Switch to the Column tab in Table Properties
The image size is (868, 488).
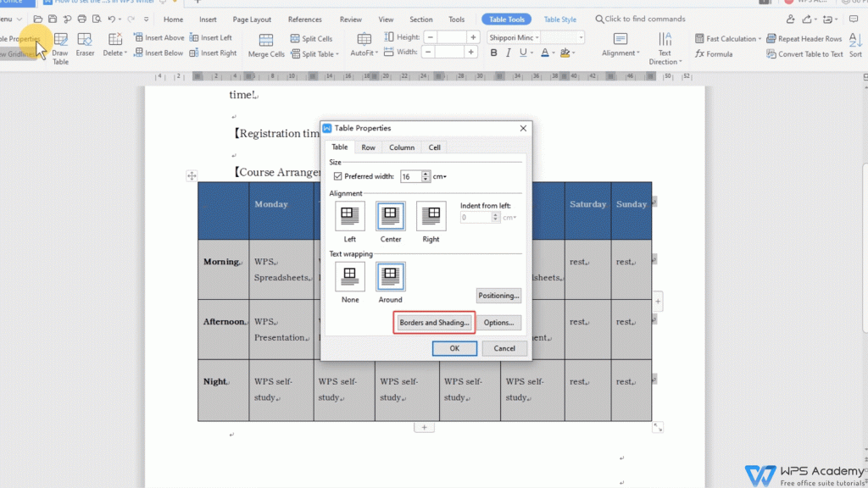[401, 147]
